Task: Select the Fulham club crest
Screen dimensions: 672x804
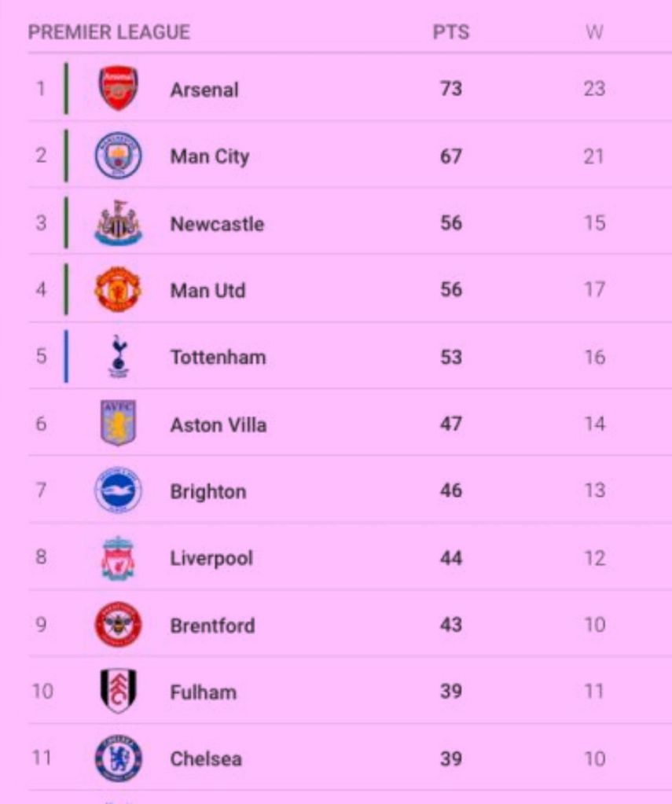Action: [x=119, y=692]
